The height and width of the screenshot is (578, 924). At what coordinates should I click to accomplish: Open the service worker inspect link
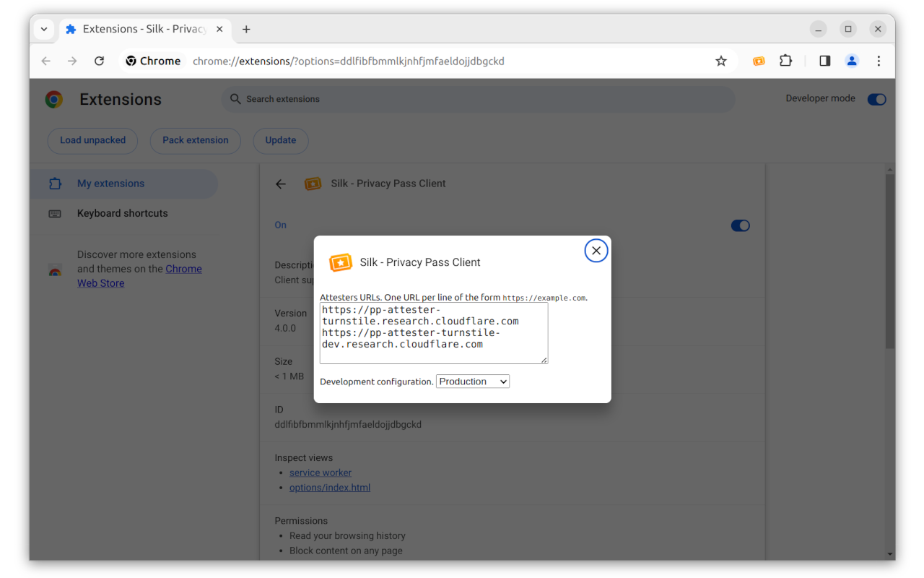point(321,473)
